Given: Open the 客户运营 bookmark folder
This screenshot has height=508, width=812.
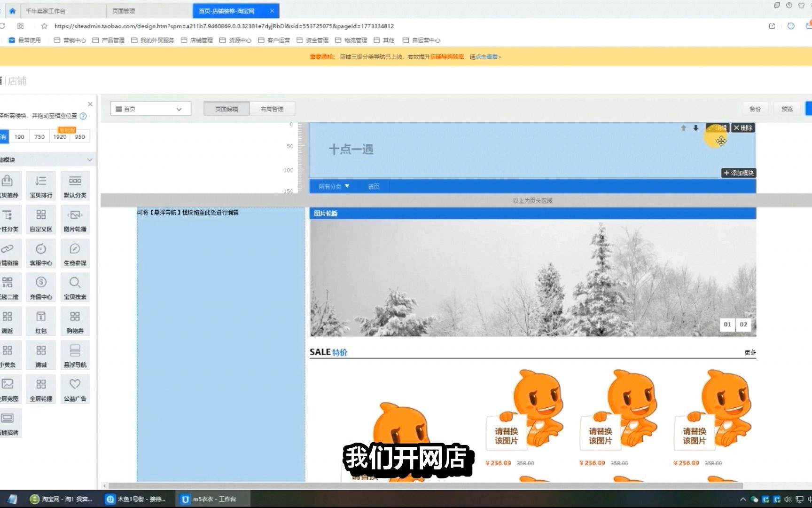Looking at the screenshot, I should (x=274, y=40).
